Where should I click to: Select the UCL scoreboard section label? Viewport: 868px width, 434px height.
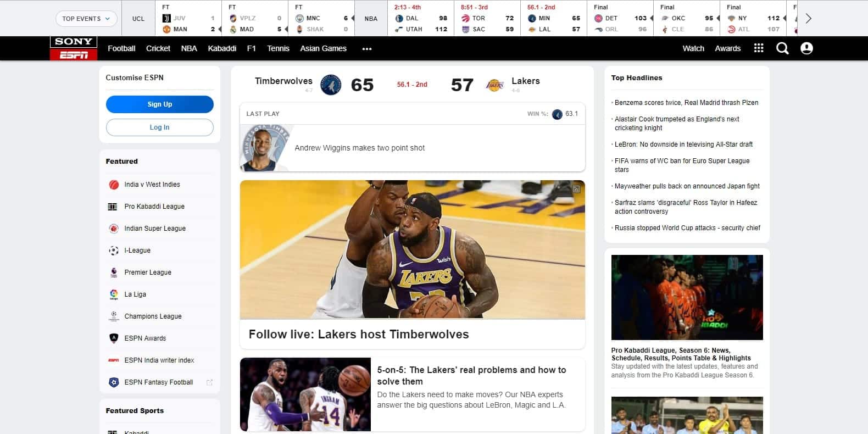138,19
